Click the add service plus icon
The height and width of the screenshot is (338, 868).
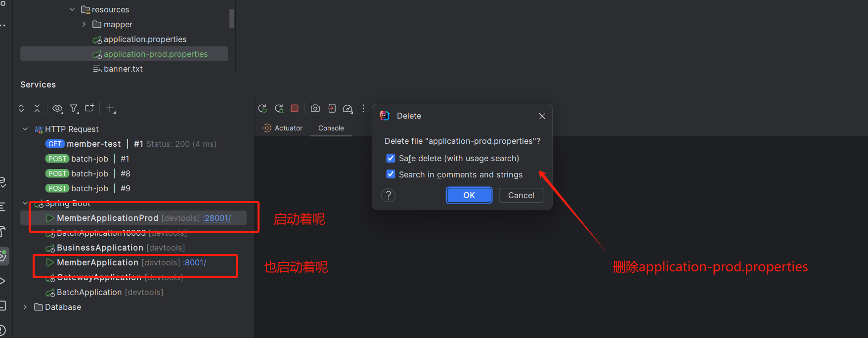tap(111, 108)
